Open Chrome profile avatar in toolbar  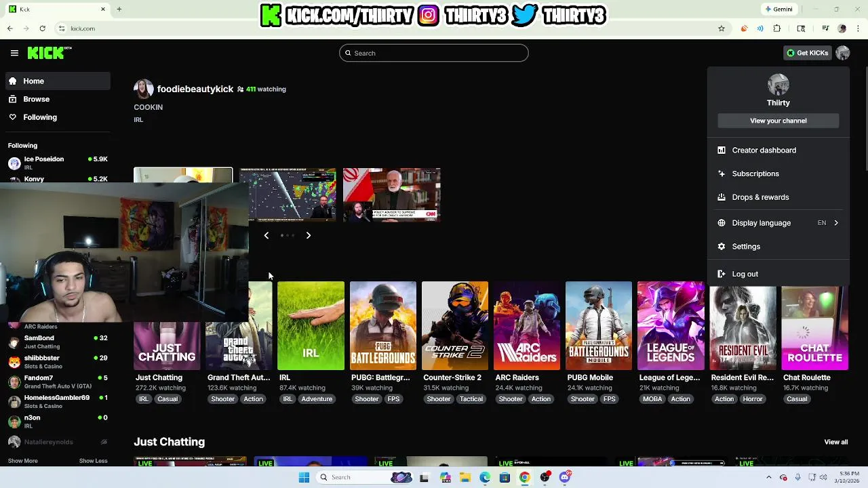[x=842, y=28]
